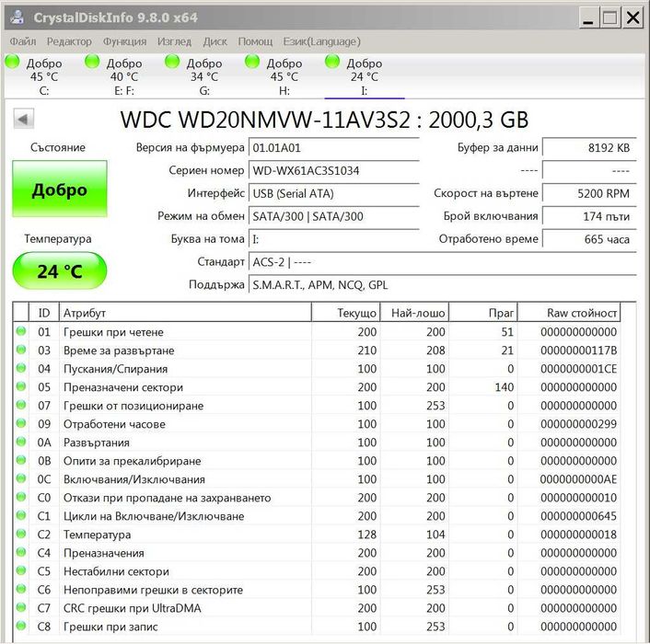The image size is (650, 644).
Task: Click the standard field ACS-2
Action: [x=443, y=262]
